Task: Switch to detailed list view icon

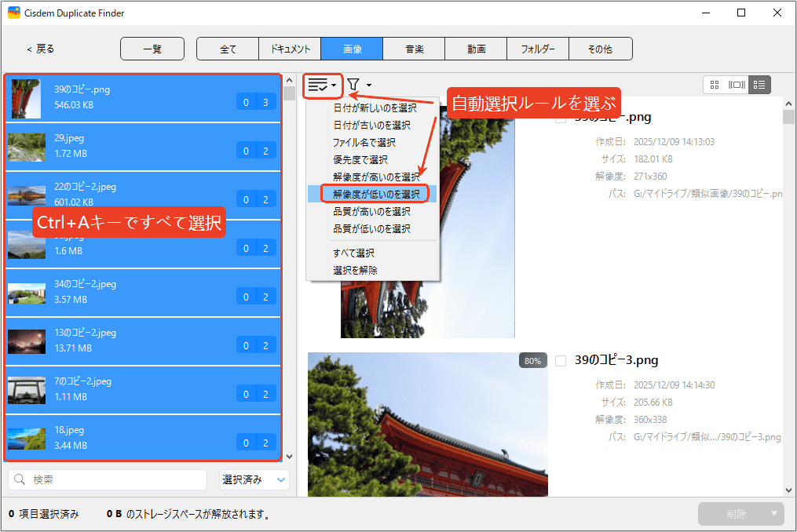Action: pyautogui.click(x=759, y=85)
